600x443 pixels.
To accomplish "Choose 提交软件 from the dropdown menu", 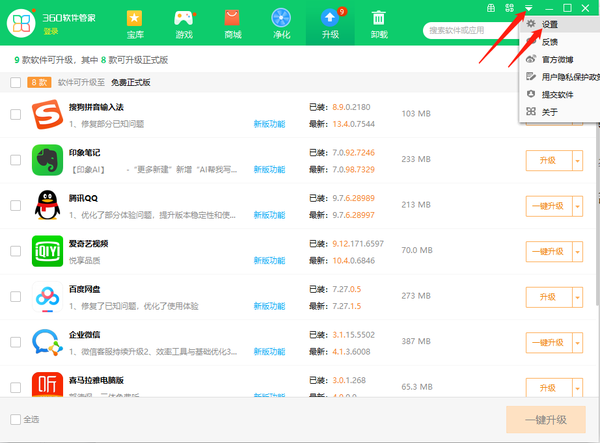I will click(x=557, y=94).
